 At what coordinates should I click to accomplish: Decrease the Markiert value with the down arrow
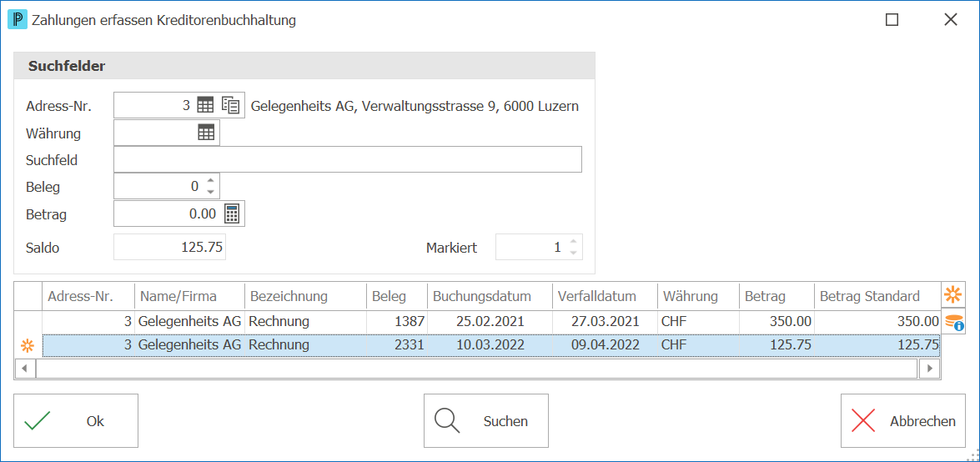[x=573, y=253]
